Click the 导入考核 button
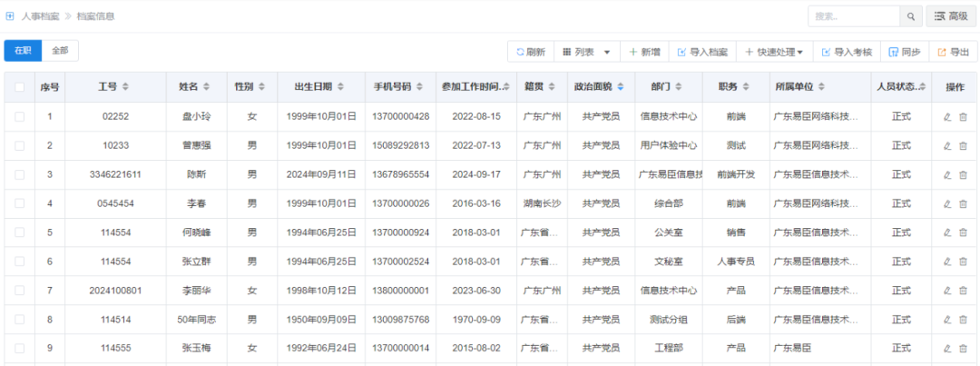The image size is (980, 366). pyautogui.click(x=847, y=53)
